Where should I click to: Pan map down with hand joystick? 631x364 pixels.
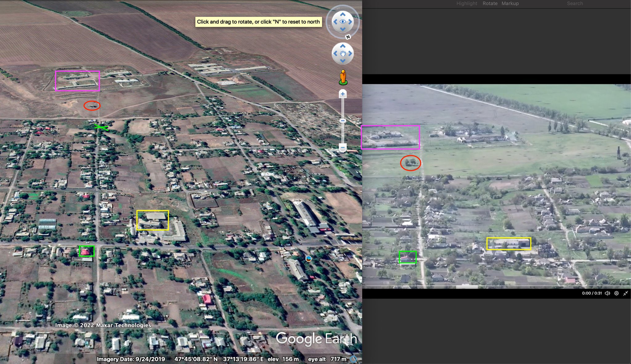(343, 61)
